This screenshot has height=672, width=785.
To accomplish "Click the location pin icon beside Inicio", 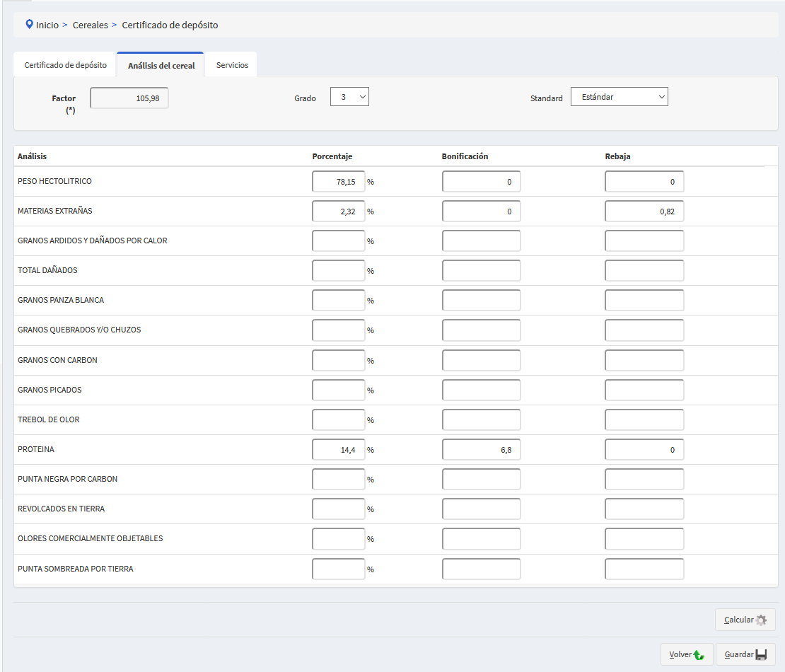I will click(29, 25).
